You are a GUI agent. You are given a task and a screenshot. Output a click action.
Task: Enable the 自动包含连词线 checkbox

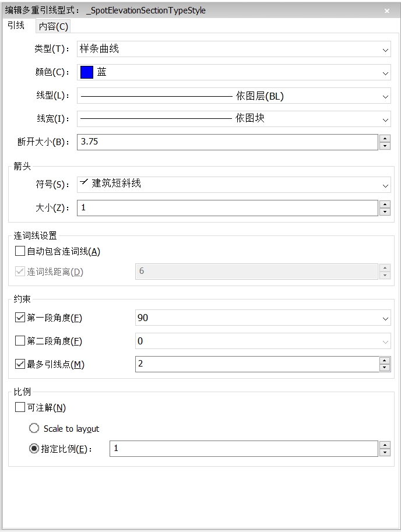coord(20,251)
